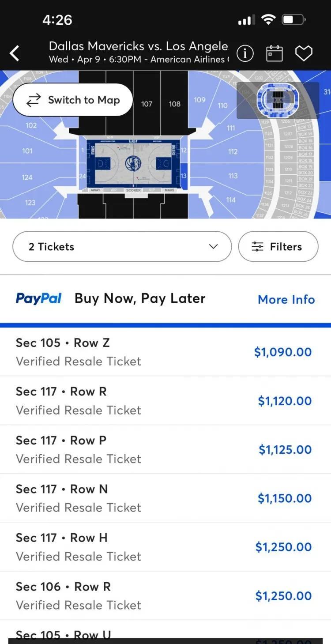Click the filters slider icon

coord(257,247)
